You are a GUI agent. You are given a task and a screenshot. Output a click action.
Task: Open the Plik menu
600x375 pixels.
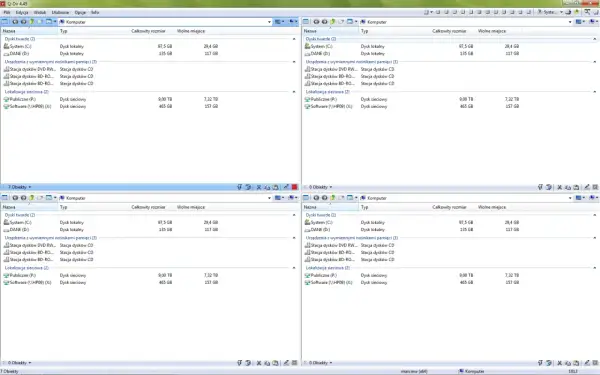coord(7,12)
